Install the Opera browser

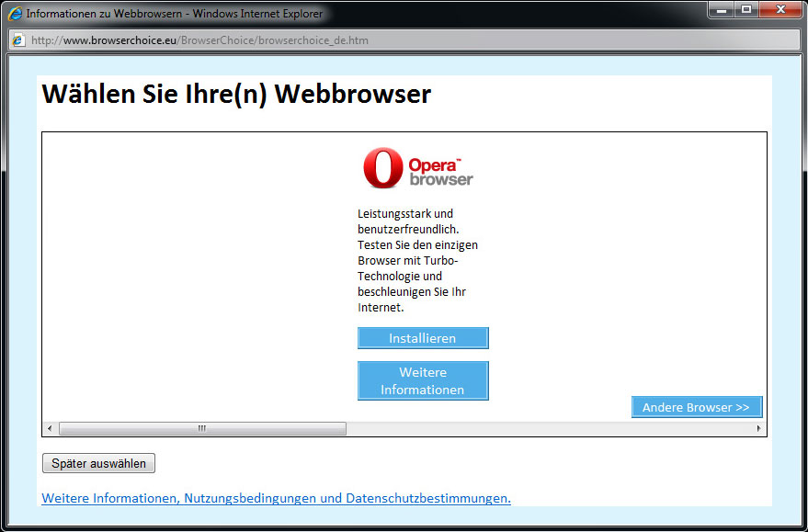pyautogui.click(x=423, y=338)
